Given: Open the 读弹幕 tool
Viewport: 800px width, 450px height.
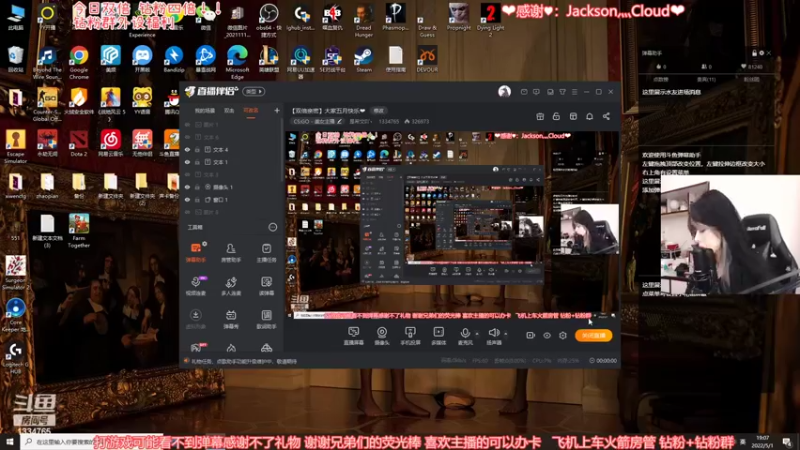Looking at the screenshot, I should pos(266,286).
